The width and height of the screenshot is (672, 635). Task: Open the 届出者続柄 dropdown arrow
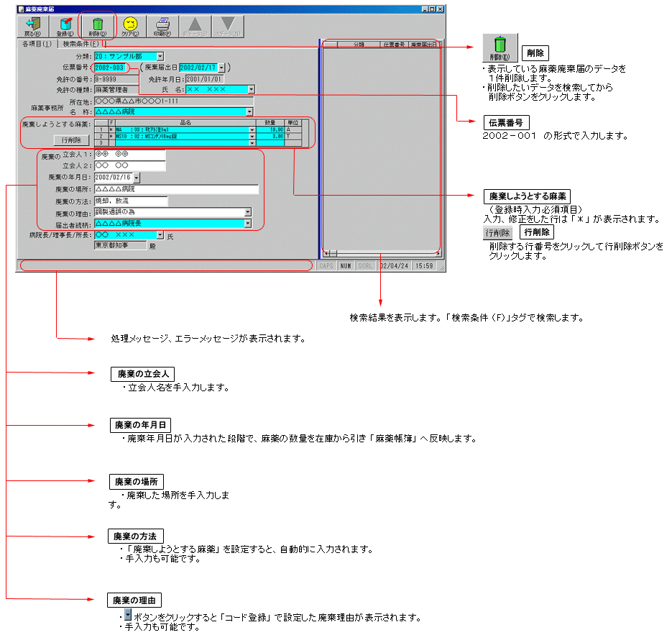point(248,224)
